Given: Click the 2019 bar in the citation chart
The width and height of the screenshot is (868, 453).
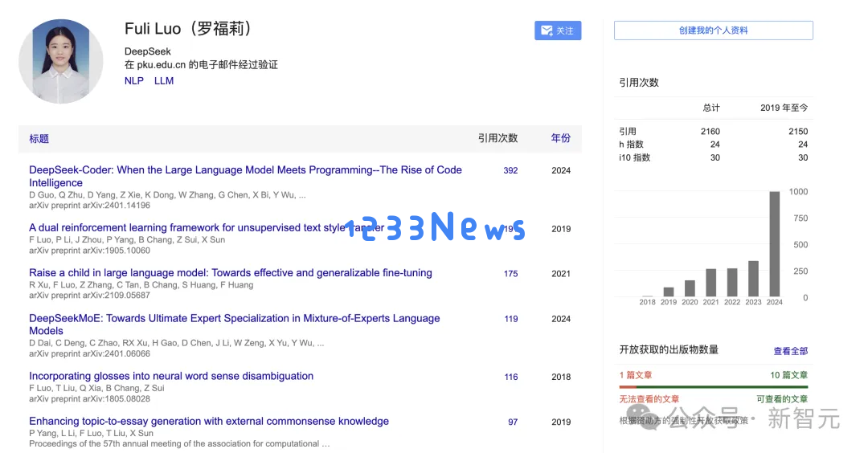Looking at the screenshot, I should coord(669,292).
